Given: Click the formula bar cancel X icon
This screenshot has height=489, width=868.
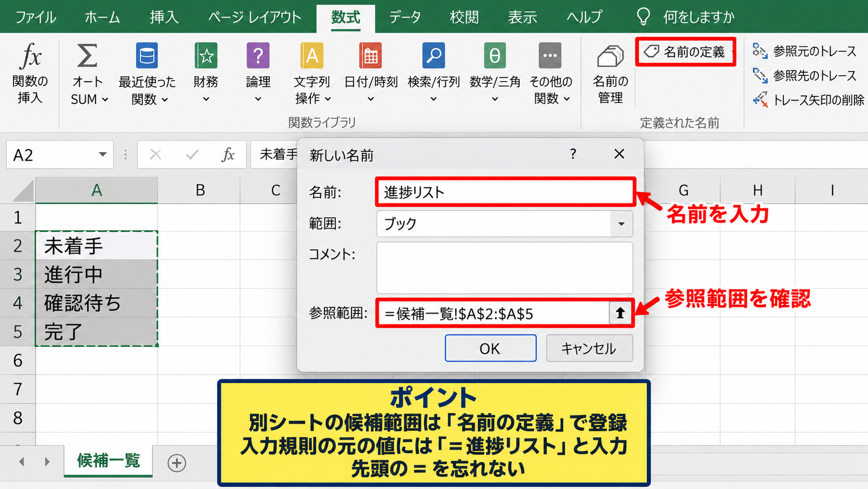Looking at the screenshot, I should [x=155, y=154].
